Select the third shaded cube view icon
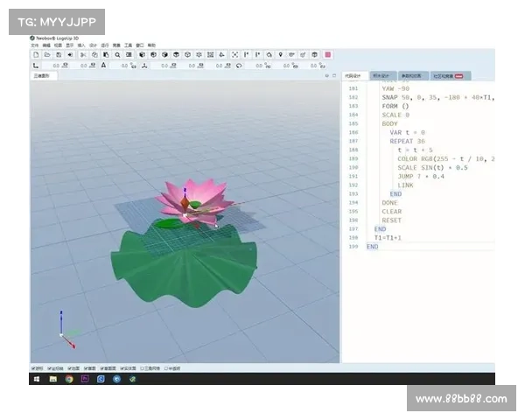Image resolution: width=525 pixels, height=420 pixels. pyautogui.click(x=164, y=54)
